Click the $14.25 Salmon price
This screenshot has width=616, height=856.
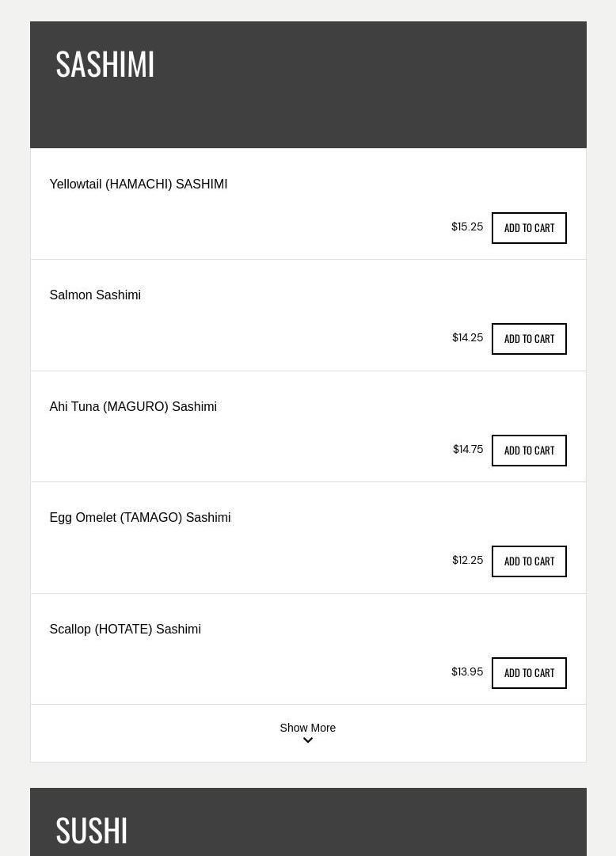click(467, 337)
